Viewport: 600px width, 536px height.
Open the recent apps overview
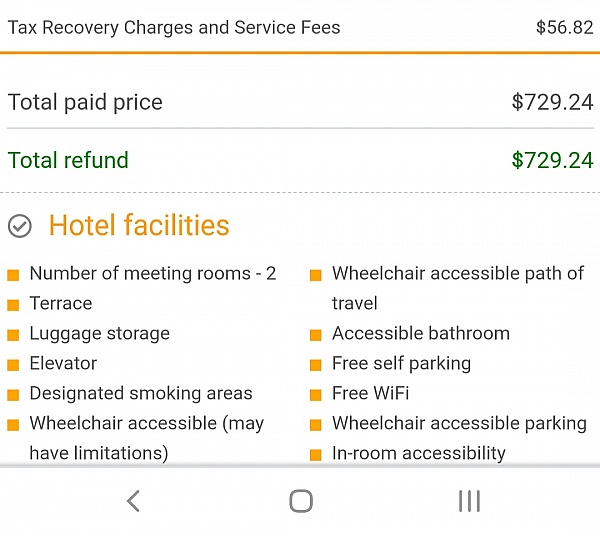pos(468,501)
